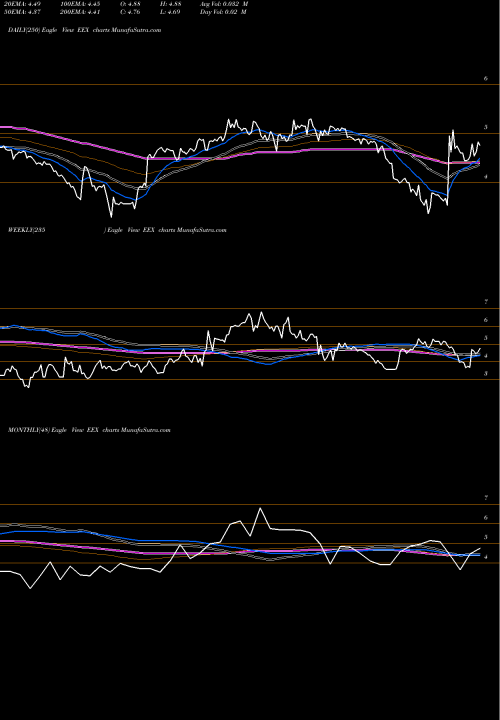Viewport: 500px width, 720px height.
Task: Click the '3' axis label on weekly chart
Action: click(486, 373)
